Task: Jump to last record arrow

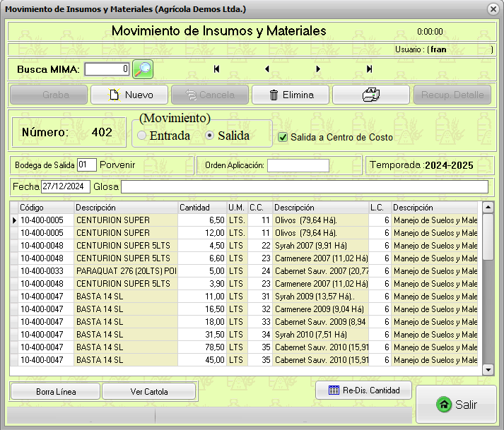Action: [369, 68]
